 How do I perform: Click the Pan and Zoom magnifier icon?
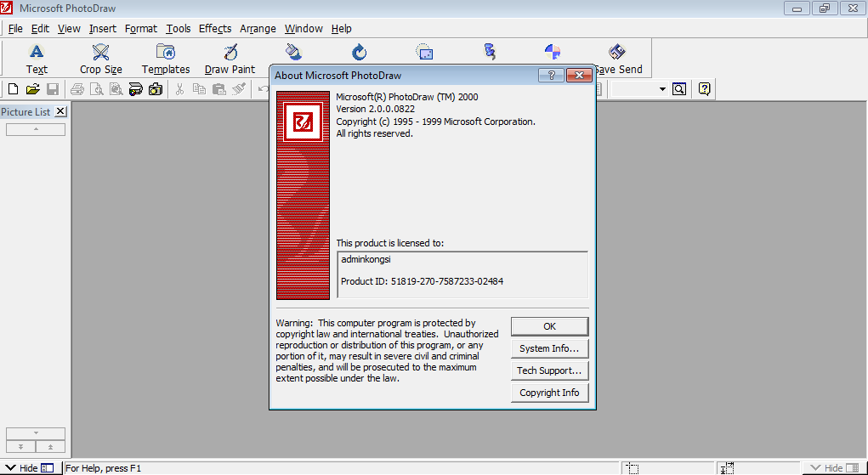(x=679, y=88)
